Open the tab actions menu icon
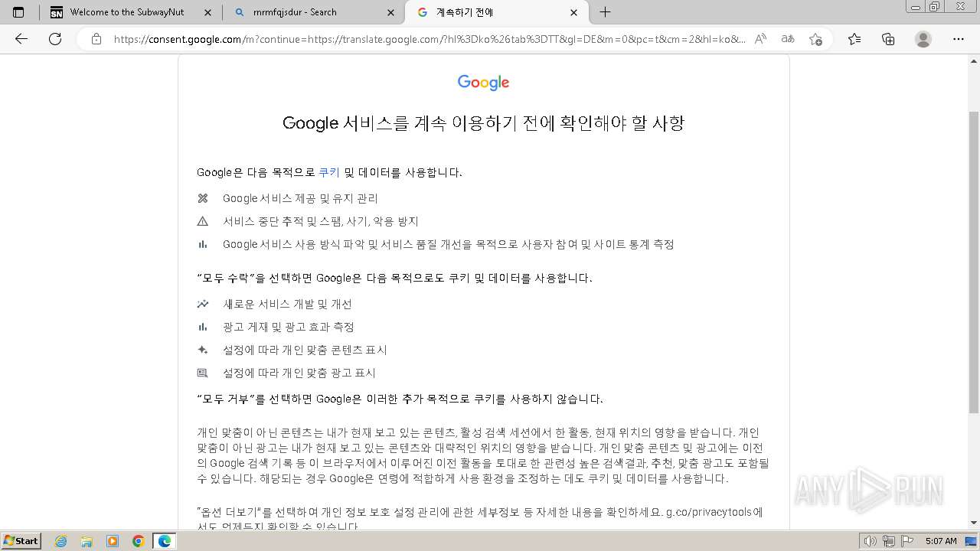The height and width of the screenshot is (551, 980). click(18, 12)
